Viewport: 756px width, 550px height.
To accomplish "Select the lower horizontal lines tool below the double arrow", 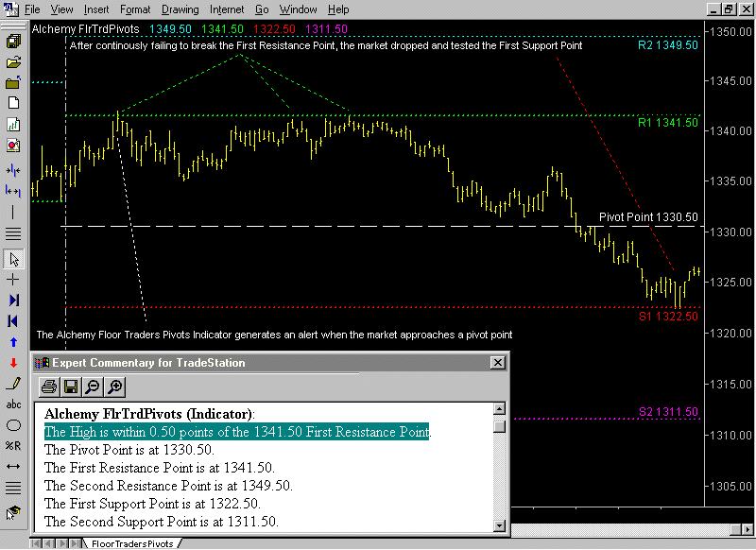I will tap(13, 488).
